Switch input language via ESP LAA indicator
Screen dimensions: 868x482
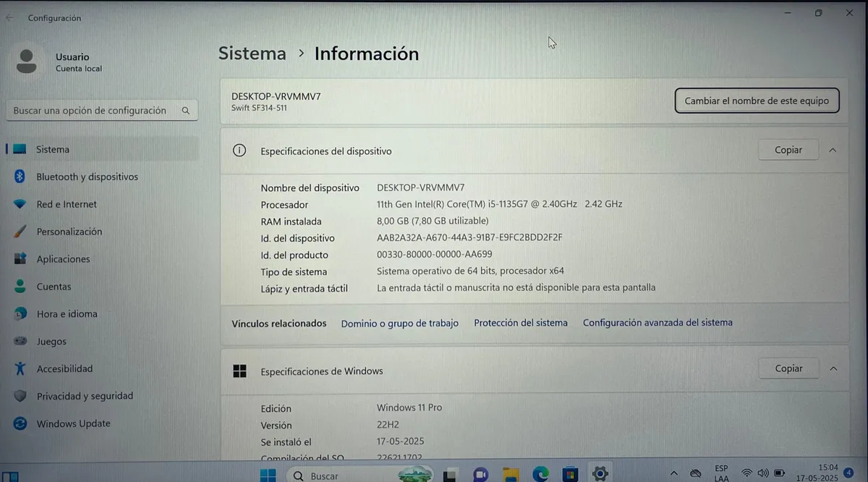pyautogui.click(x=721, y=473)
